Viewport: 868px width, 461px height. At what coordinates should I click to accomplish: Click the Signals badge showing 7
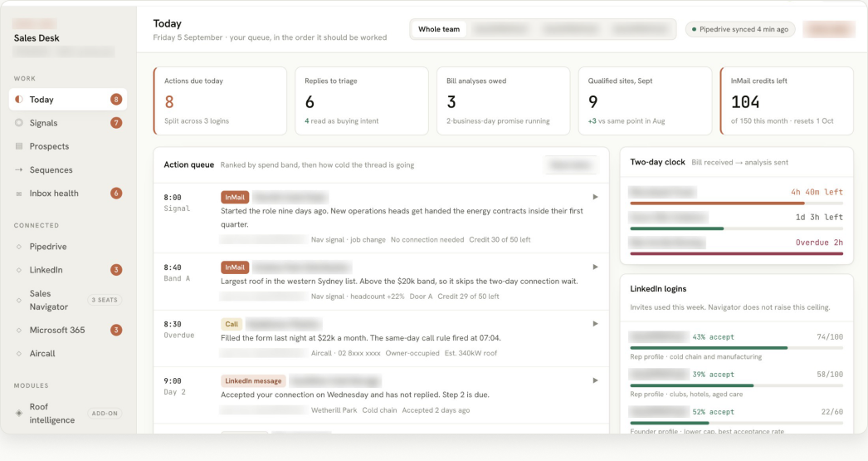tap(115, 122)
